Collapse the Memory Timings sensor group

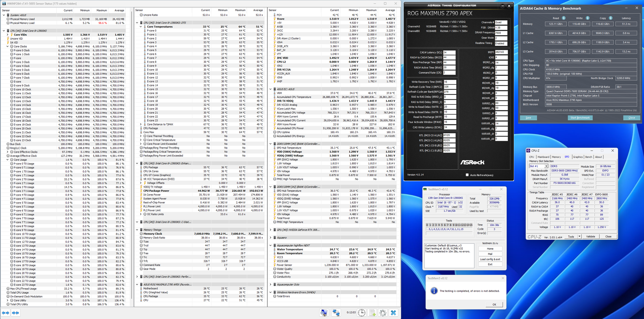coord(137,230)
